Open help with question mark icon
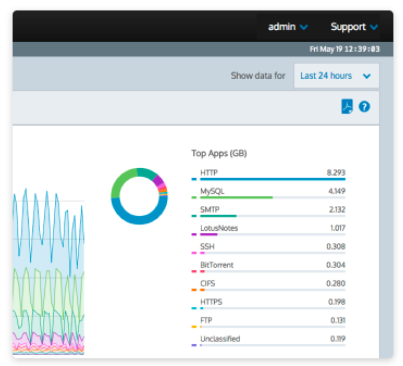 tap(364, 107)
